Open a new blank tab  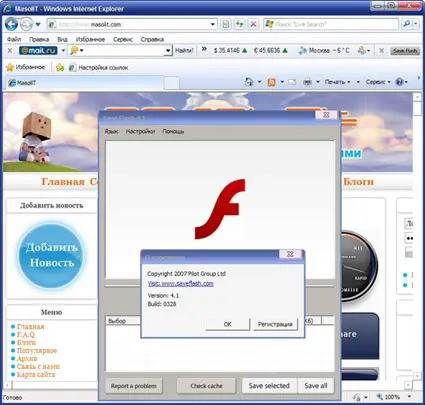coord(172,83)
